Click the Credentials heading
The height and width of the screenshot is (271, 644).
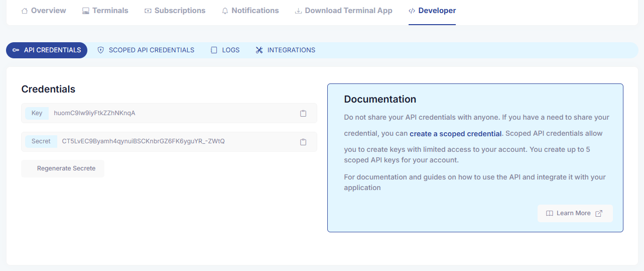tap(48, 89)
